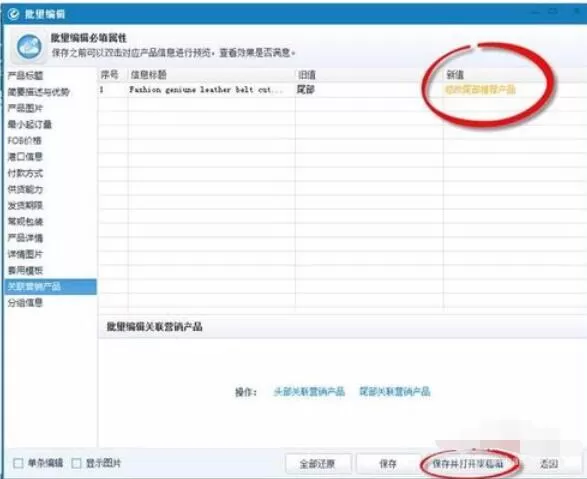Open 分组信息 at the list bottom
This screenshot has height=479, width=587.
(25, 303)
